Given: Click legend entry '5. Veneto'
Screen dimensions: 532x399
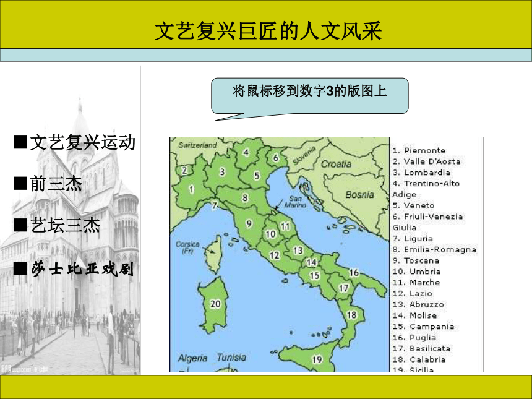Looking at the screenshot, I should (x=413, y=205).
